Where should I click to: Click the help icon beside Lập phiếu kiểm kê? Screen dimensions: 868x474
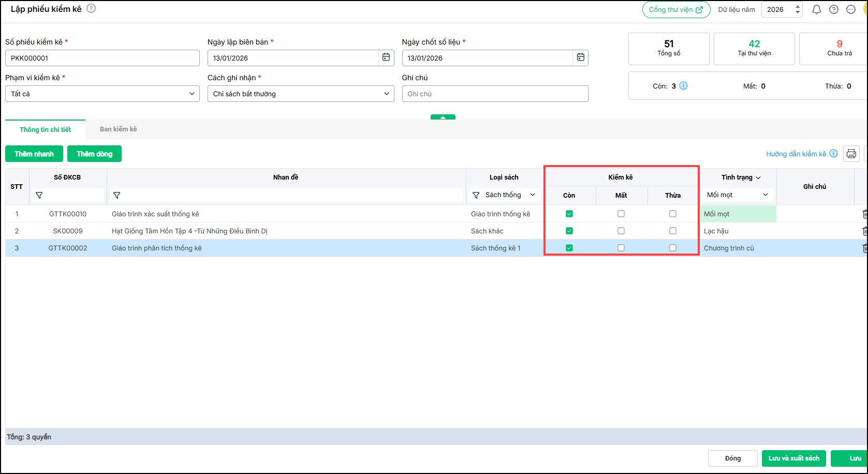point(91,9)
